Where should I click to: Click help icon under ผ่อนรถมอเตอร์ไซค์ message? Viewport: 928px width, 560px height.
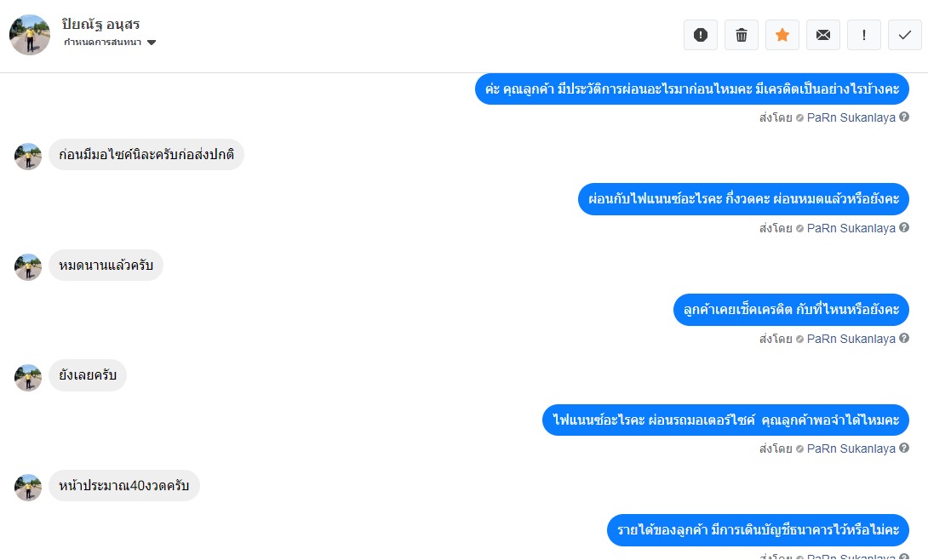904,449
